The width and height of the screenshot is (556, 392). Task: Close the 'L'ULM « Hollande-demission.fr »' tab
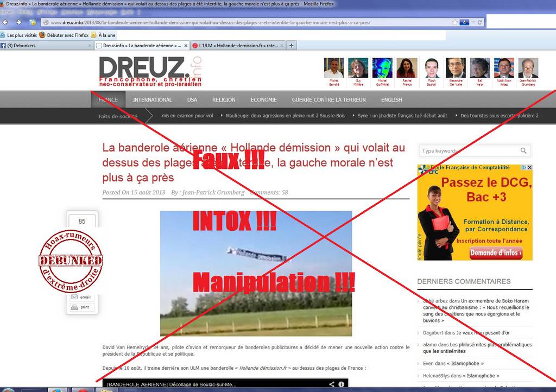tap(282, 46)
